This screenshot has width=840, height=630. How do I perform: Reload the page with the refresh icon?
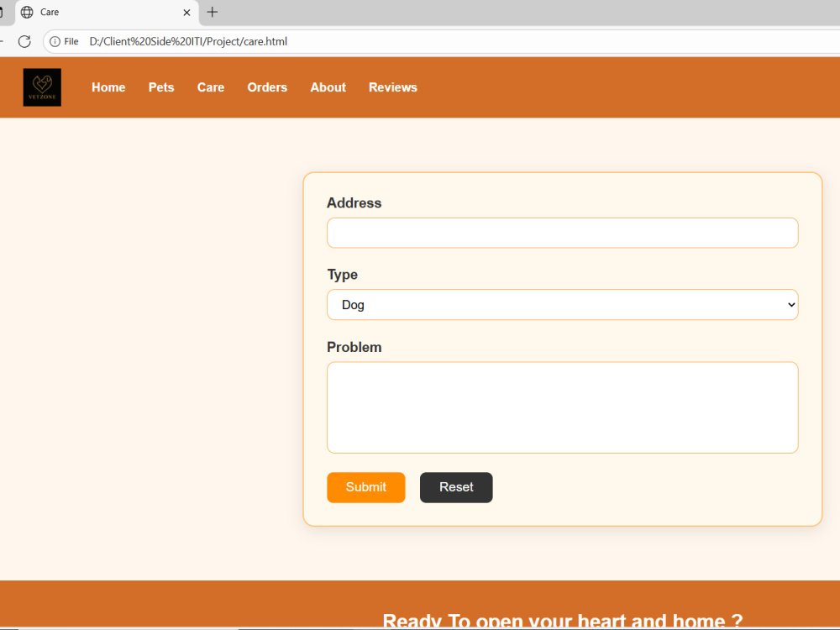click(x=24, y=41)
